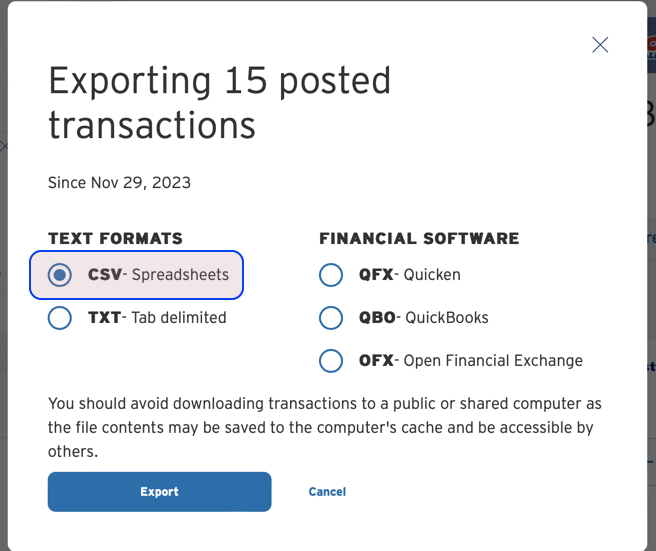
Task: Click the TEXT FORMATS section heading
Action: click(x=116, y=238)
